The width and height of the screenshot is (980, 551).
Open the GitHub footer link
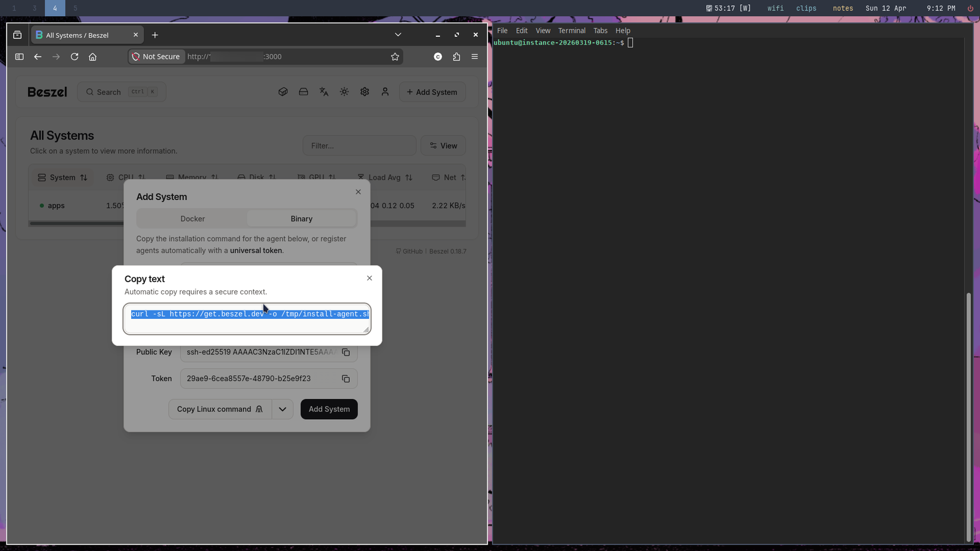(409, 251)
